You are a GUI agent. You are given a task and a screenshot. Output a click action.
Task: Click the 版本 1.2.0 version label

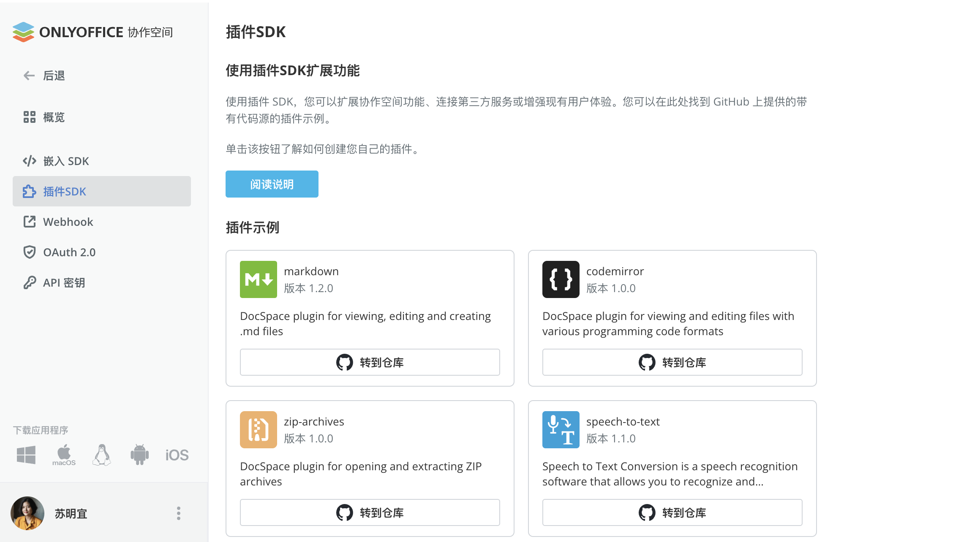(308, 288)
